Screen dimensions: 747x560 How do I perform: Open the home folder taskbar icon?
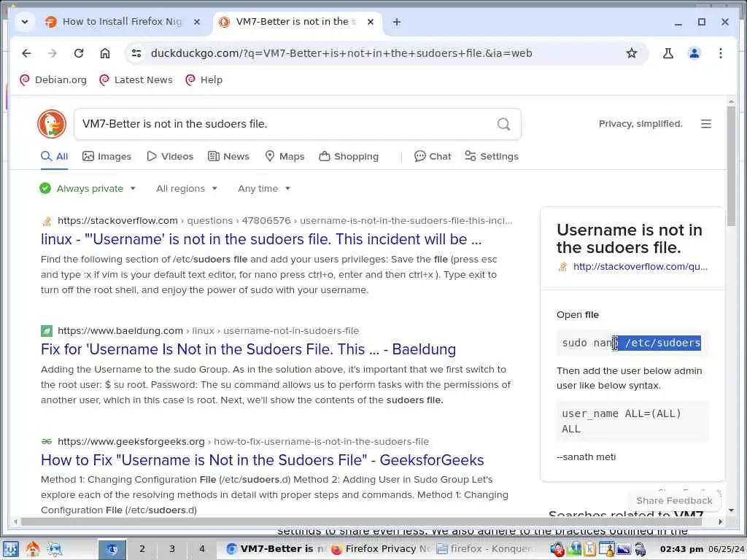[x=32, y=549]
